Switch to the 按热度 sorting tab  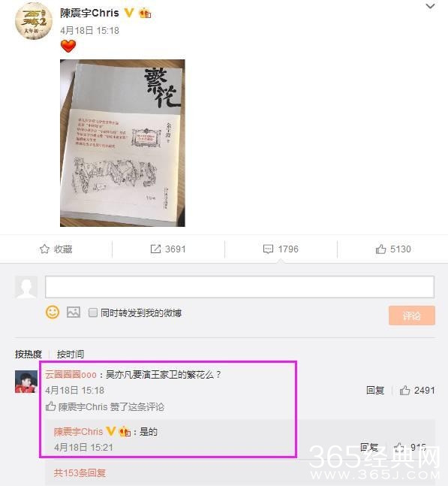(29, 354)
